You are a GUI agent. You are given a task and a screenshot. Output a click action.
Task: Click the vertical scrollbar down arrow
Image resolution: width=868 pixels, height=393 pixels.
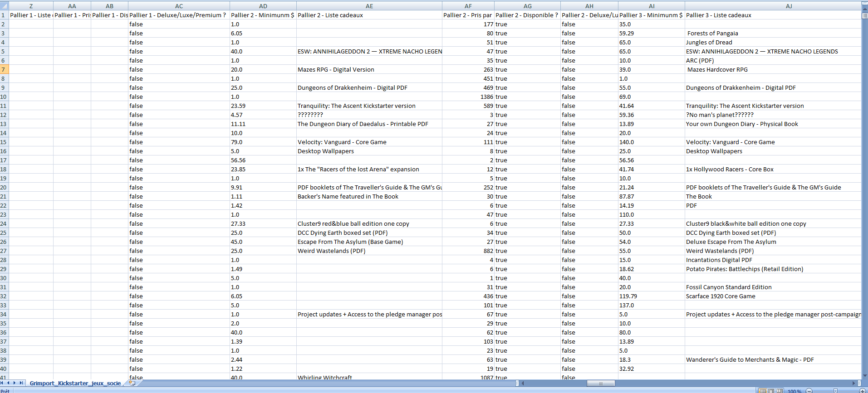[x=864, y=375]
